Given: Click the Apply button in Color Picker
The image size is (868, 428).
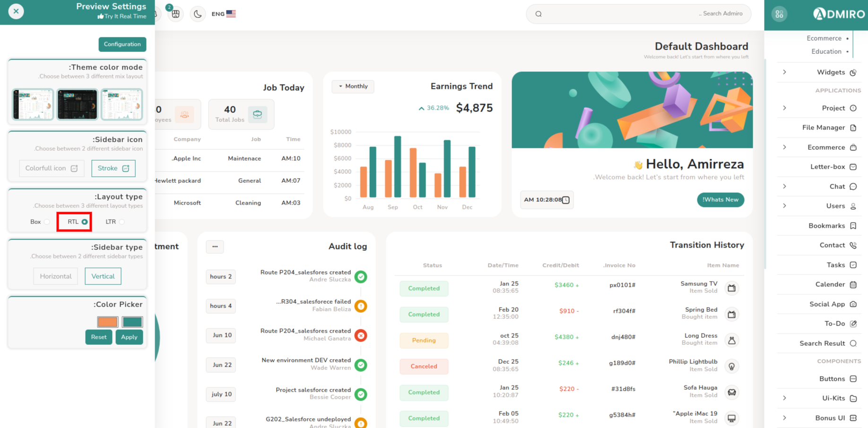Looking at the screenshot, I should (129, 337).
